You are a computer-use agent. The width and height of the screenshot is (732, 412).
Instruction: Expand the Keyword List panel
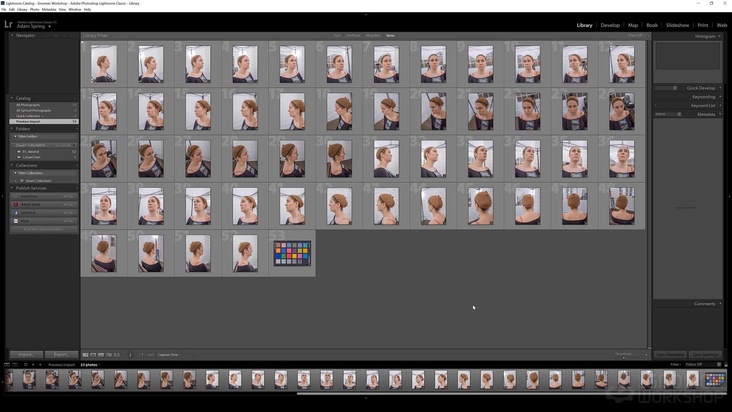pos(720,105)
